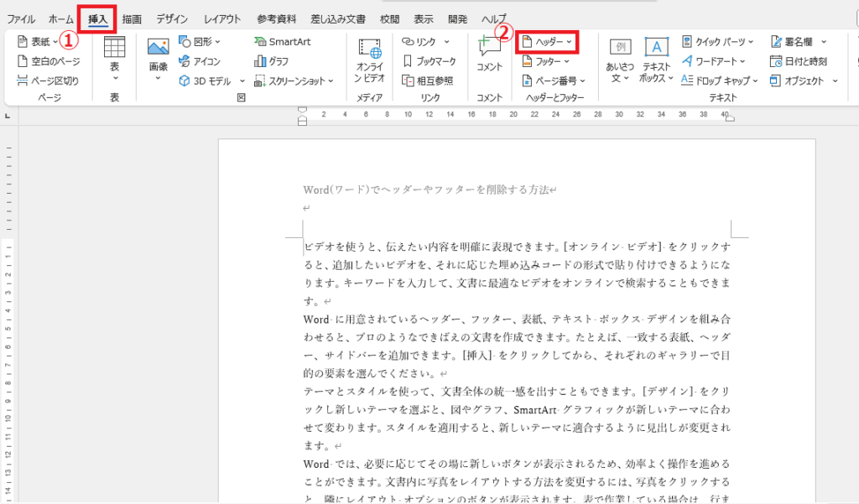Add a new コメント comment

pyautogui.click(x=489, y=54)
